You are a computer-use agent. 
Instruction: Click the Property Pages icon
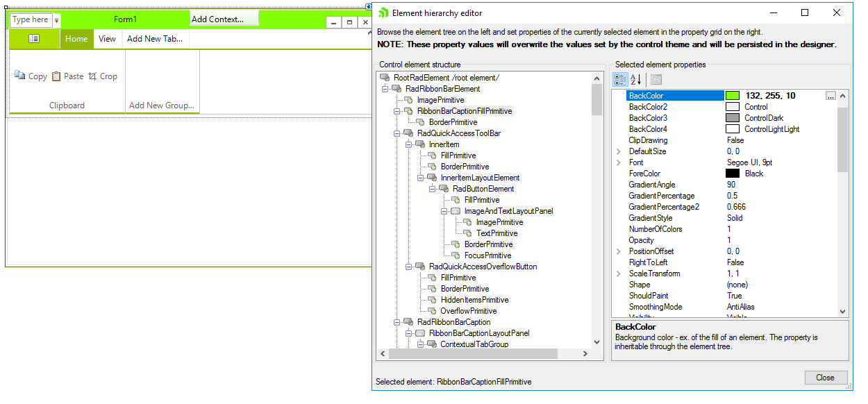[x=656, y=80]
